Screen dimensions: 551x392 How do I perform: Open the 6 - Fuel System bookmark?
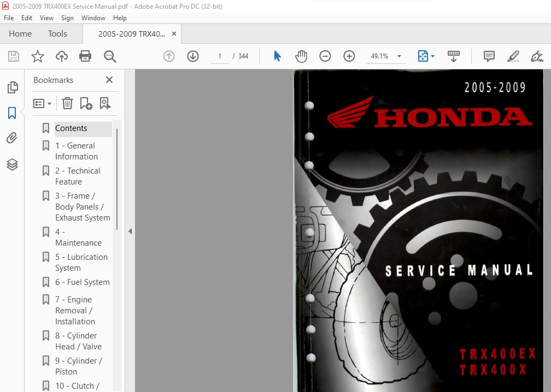[82, 282]
